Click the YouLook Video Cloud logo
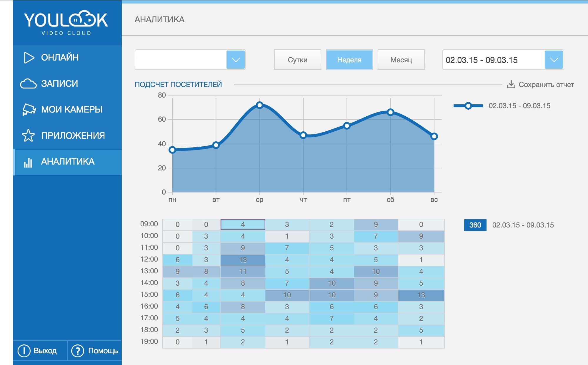Image resolution: width=588 pixels, height=365 pixels. click(x=66, y=24)
